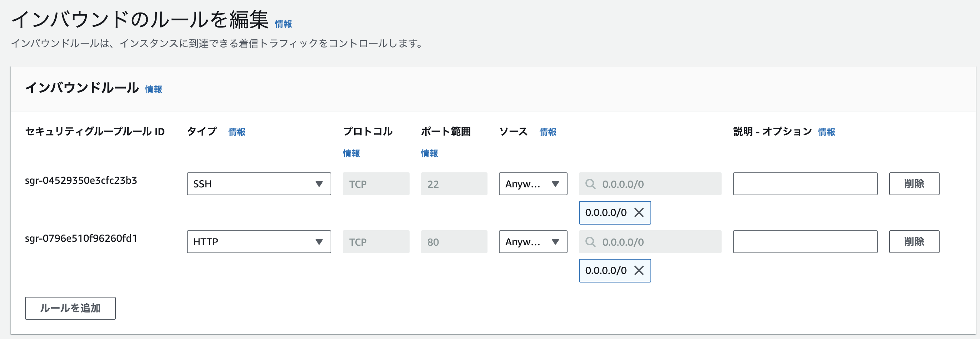
Task: Open the 情報 link next to the page title
Action: point(283,24)
